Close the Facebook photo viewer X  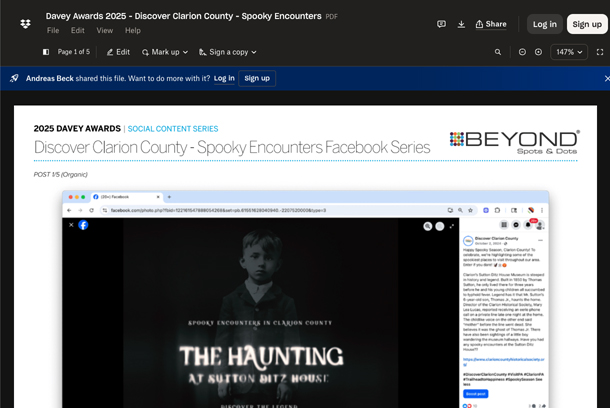pos(71,225)
